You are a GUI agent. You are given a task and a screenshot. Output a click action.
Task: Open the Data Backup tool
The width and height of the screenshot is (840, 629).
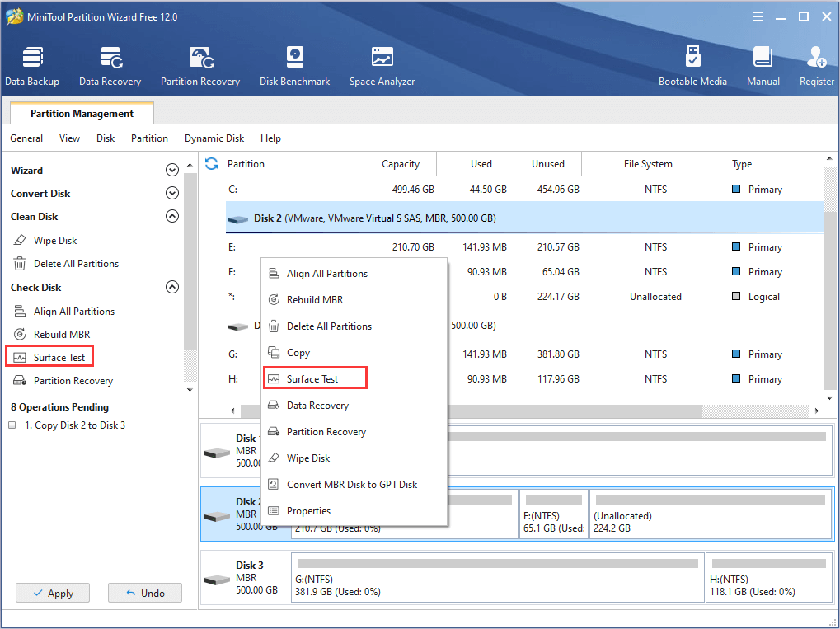tap(32, 67)
